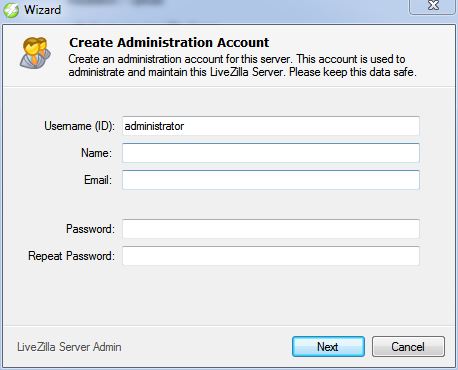Proceed with the Next button
The height and width of the screenshot is (370, 458).
[328, 347]
